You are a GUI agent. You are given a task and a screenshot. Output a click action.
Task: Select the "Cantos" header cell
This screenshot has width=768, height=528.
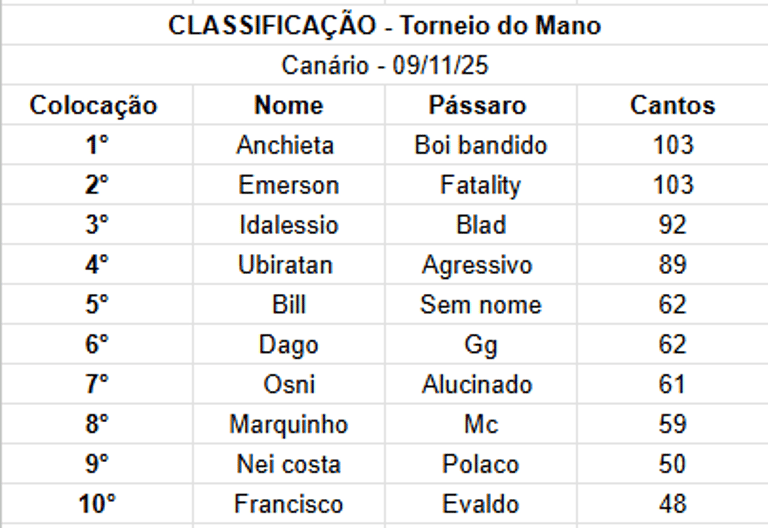tap(672, 106)
